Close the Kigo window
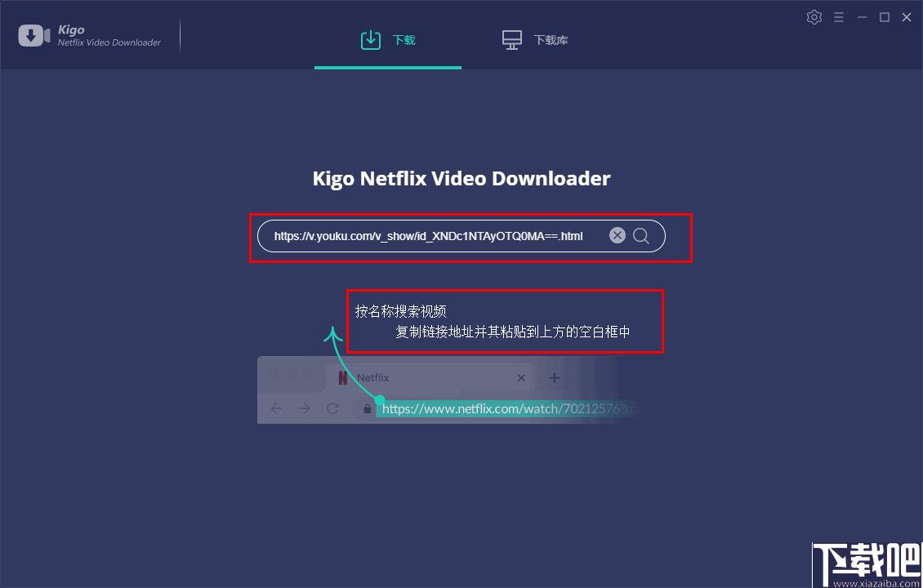923x588 pixels. point(907,17)
